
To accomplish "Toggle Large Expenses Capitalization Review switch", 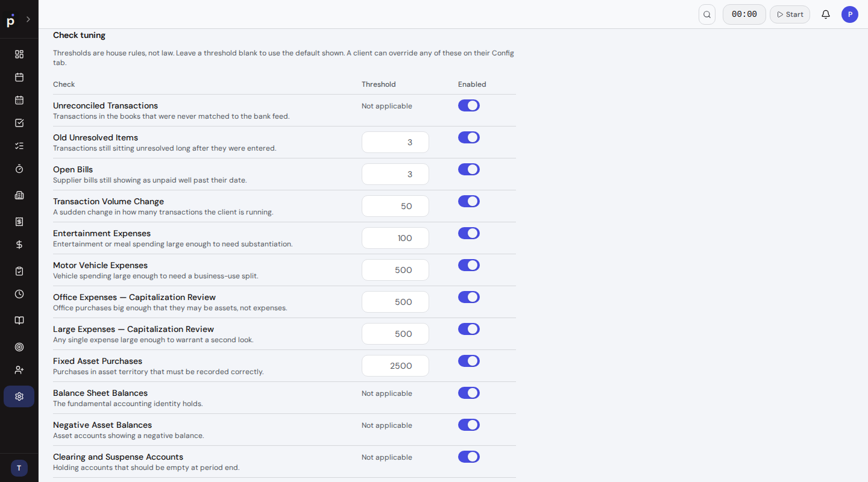I will (x=469, y=329).
